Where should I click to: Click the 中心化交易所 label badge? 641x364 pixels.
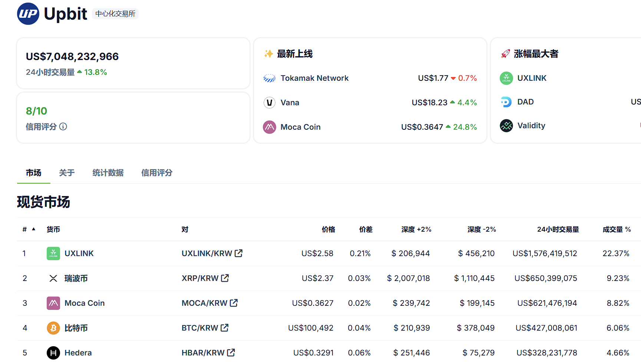[x=115, y=13]
